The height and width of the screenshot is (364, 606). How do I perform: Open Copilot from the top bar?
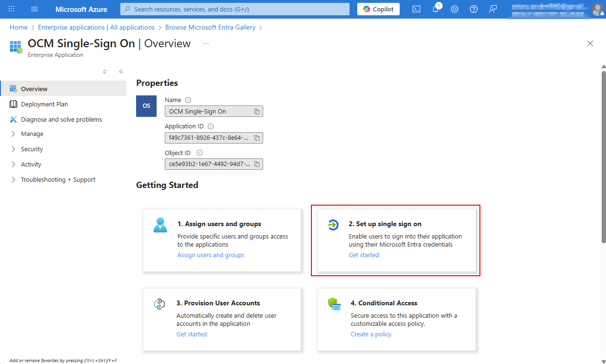tap(378, 9)
